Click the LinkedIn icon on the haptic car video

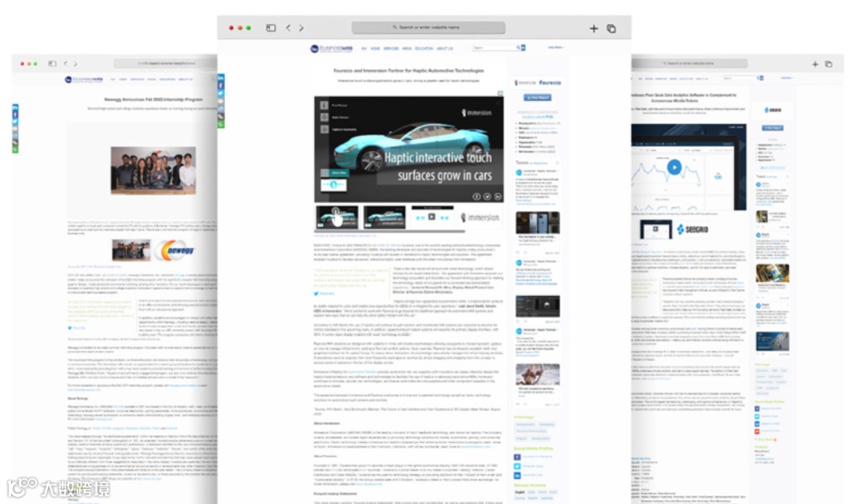498,196
